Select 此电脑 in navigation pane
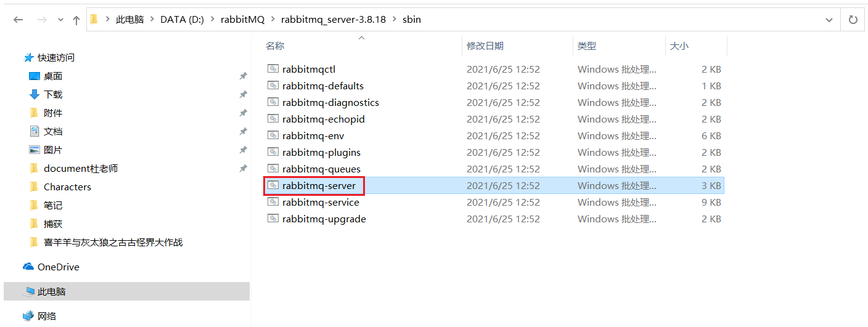 [x=126, y=291]
